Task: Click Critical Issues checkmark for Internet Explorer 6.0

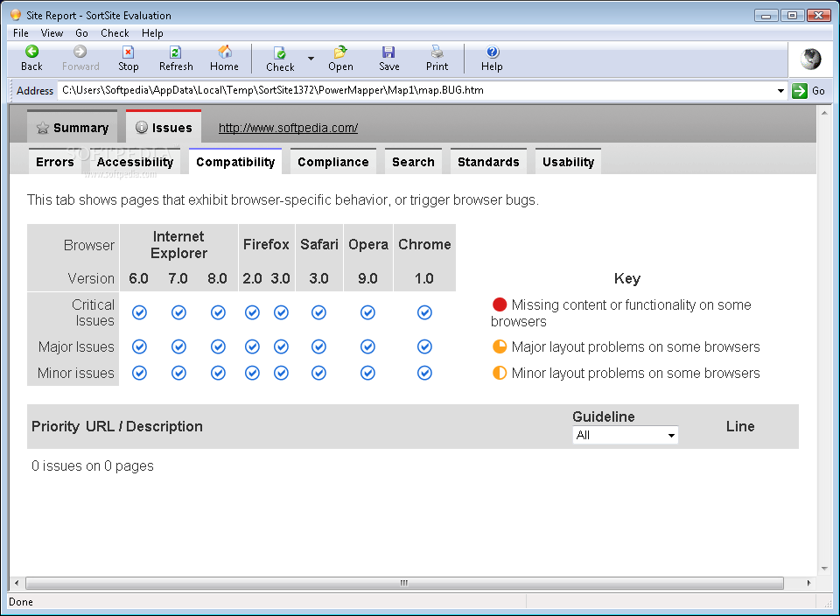Action: (x=139, y=312)
